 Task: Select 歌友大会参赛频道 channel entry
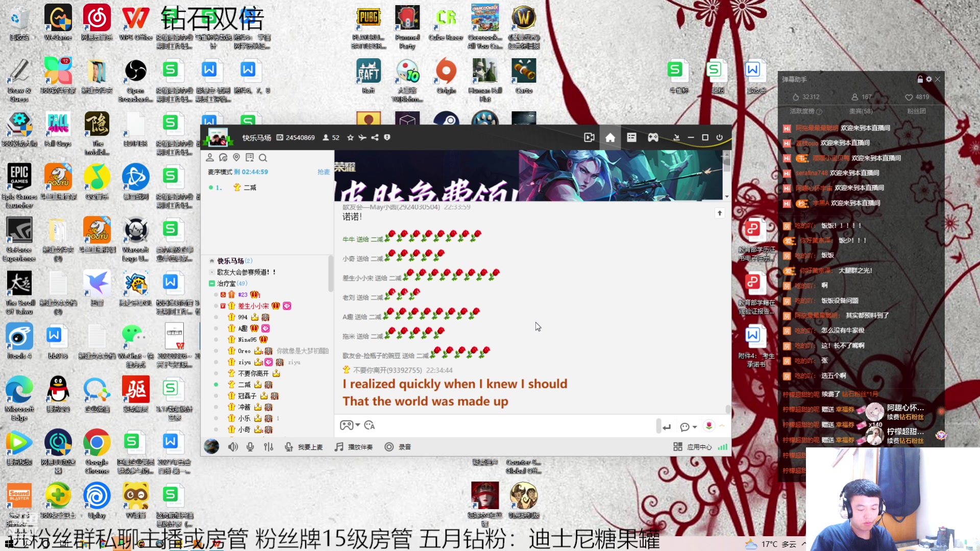point(247,272)
